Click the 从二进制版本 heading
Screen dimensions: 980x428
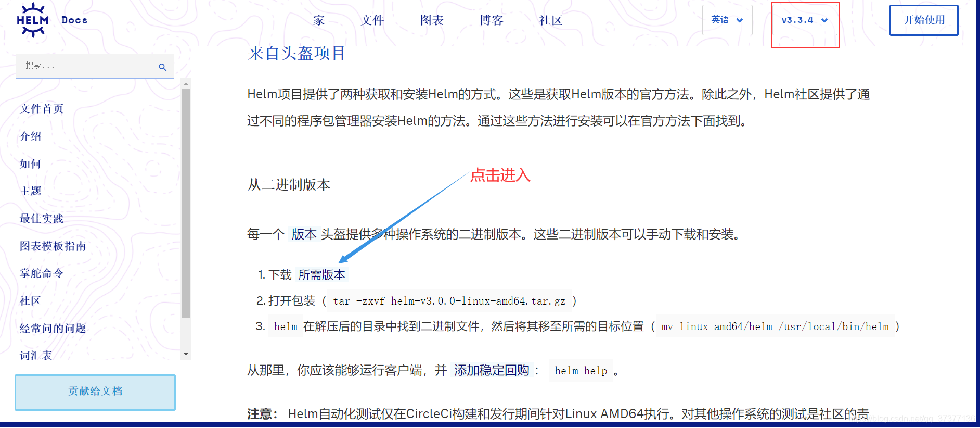[289, 185]
